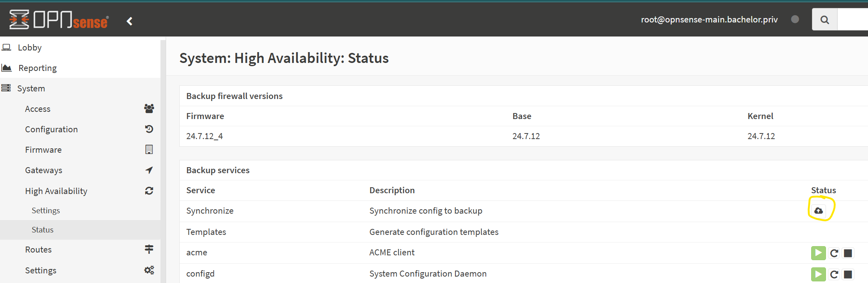Click the synchronize config to backup cloud icon
The width and height of the screenshot is (868, 283).
(x=818, y=210)
